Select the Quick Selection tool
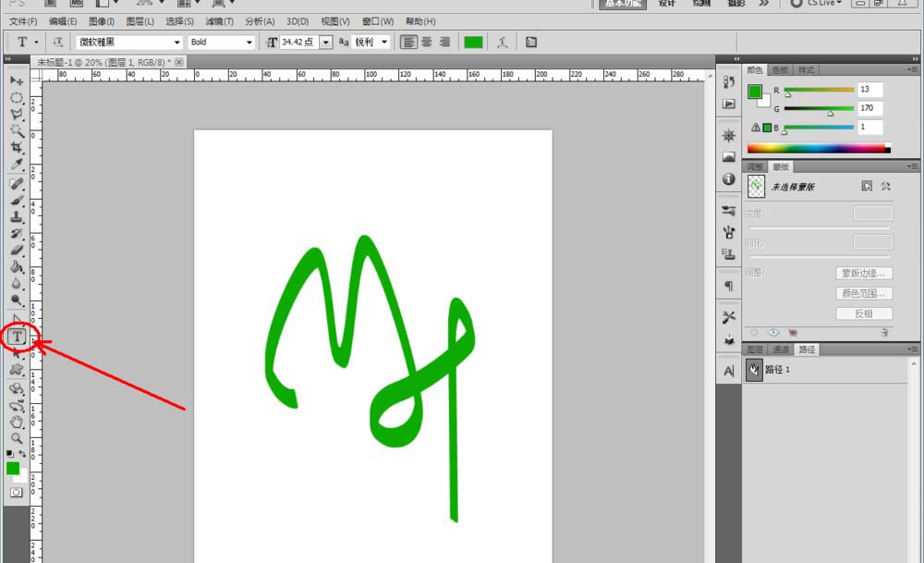Screen dimensions: 924x563 (x=17, y=130)
